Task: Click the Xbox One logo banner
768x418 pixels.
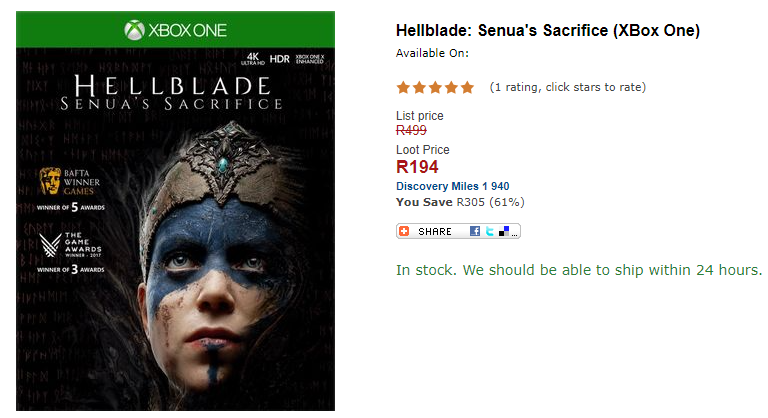Action: pos(175,30)
